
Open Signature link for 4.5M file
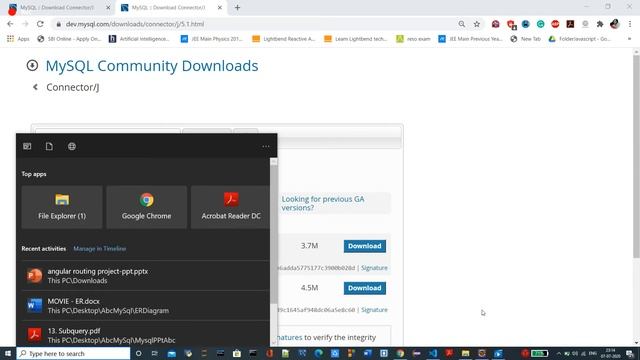tap(374, 310)
